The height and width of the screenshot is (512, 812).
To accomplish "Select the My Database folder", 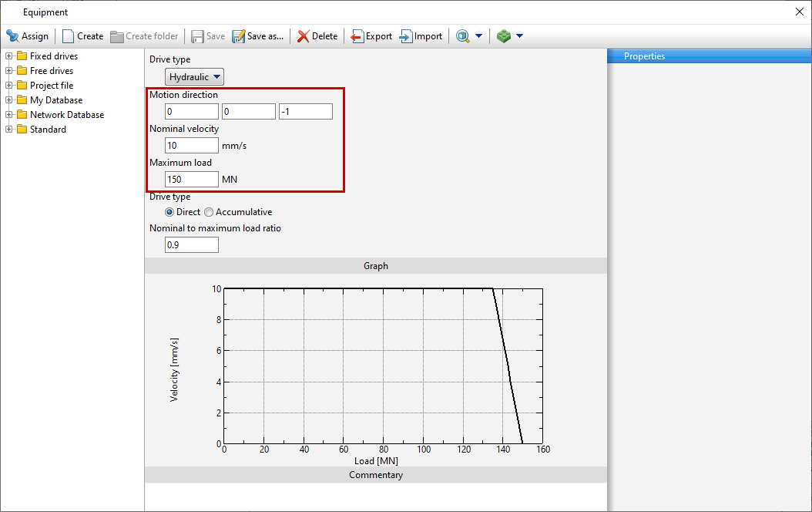I will [55, 100].
